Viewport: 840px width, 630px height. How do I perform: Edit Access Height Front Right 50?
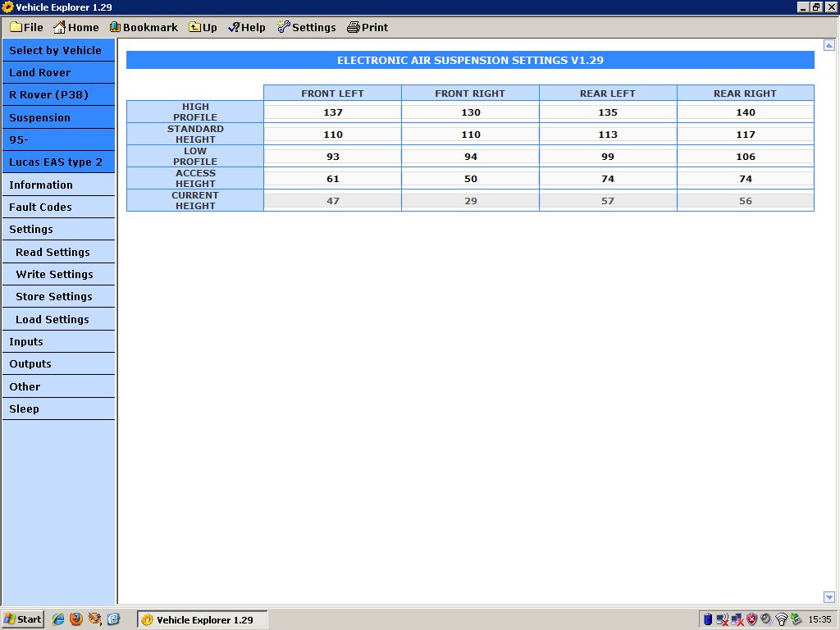tap(470, 178)
